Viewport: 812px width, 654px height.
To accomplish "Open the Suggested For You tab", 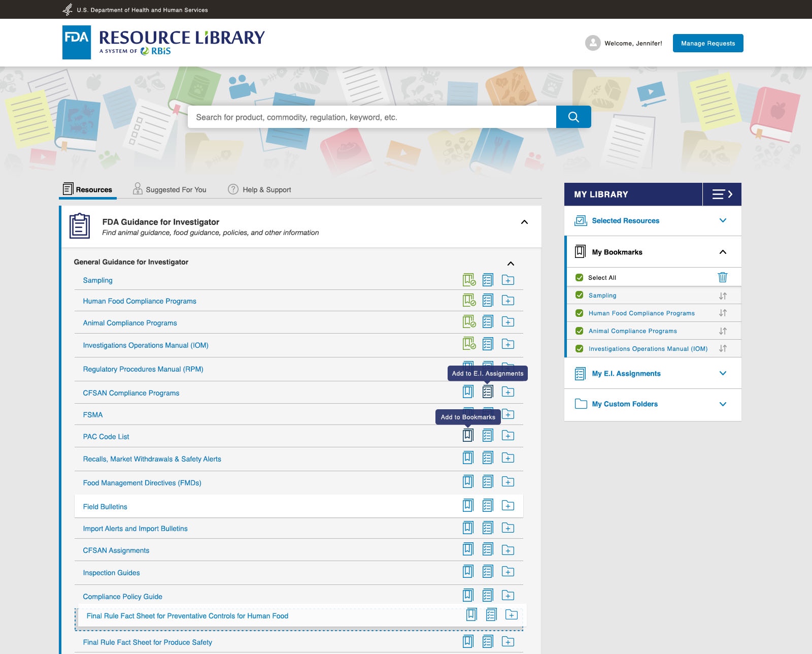I will 170,189.
